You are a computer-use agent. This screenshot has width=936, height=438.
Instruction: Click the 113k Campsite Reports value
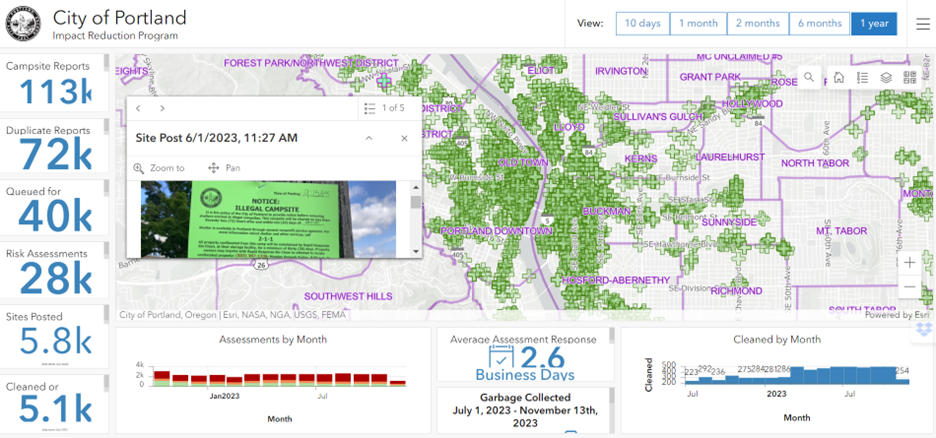pos(56,92)
